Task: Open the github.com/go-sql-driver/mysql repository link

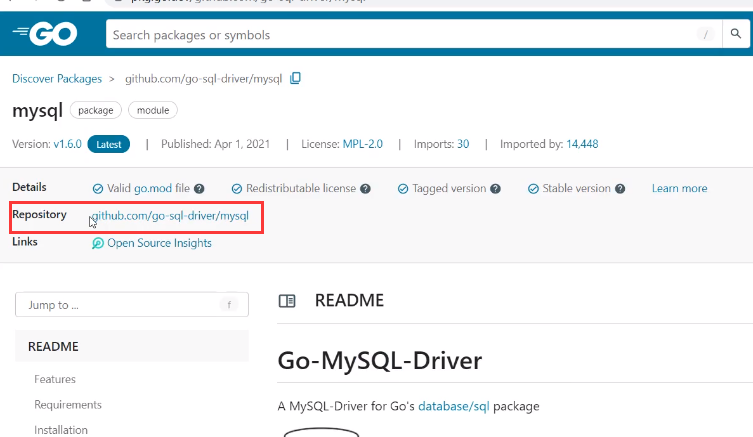Action: pos(170,216)
